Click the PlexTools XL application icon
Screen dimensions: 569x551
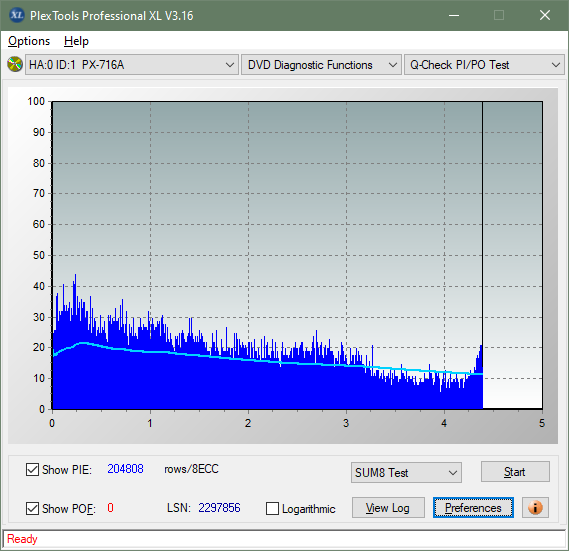pyautogui.click(x=17, y=15)
